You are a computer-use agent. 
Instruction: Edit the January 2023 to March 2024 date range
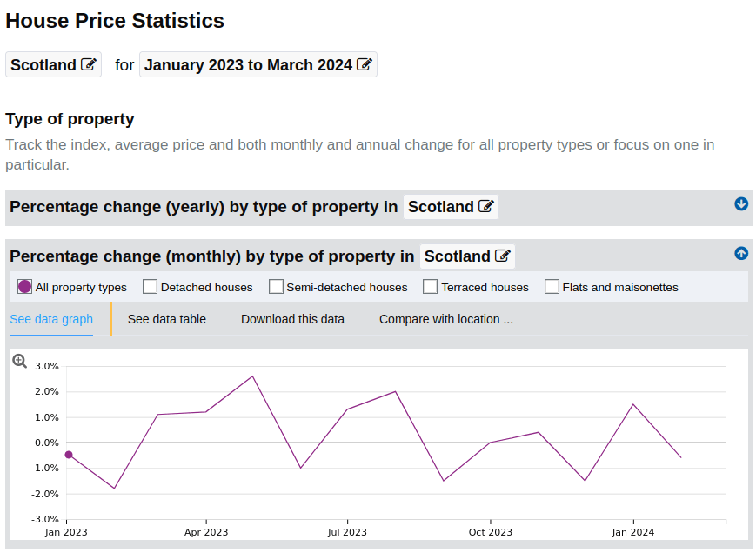click(x=365, y=64)
